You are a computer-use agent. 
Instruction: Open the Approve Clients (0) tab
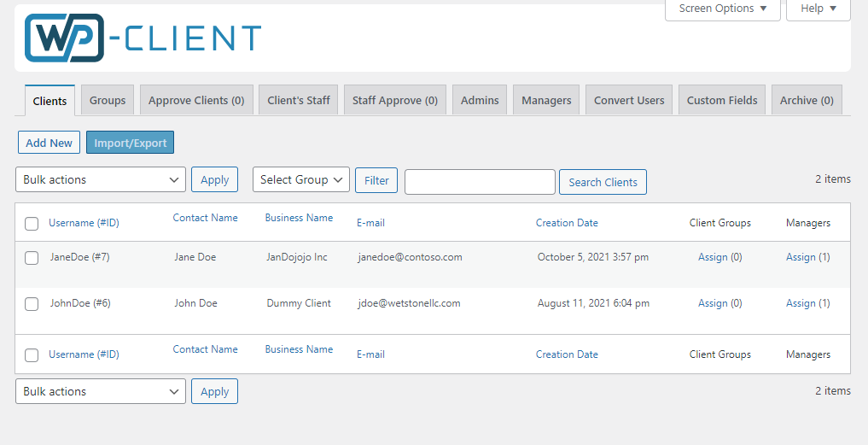[x=196, y=100]
